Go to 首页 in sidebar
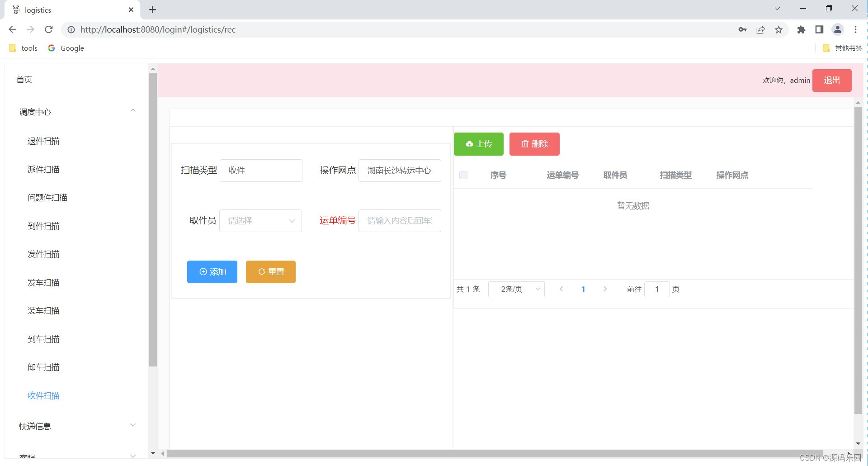The height and width of the screenshot is (466, 868). (x=24, y=80)
